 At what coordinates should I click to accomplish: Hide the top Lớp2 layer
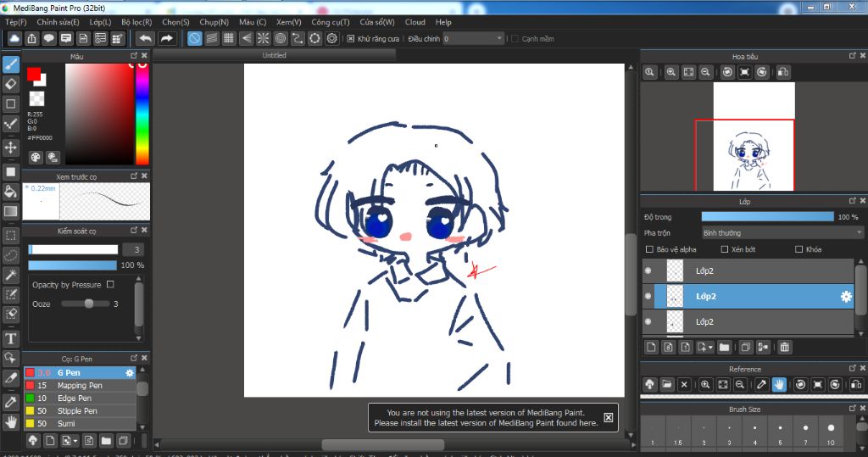(x=648, y=270)
